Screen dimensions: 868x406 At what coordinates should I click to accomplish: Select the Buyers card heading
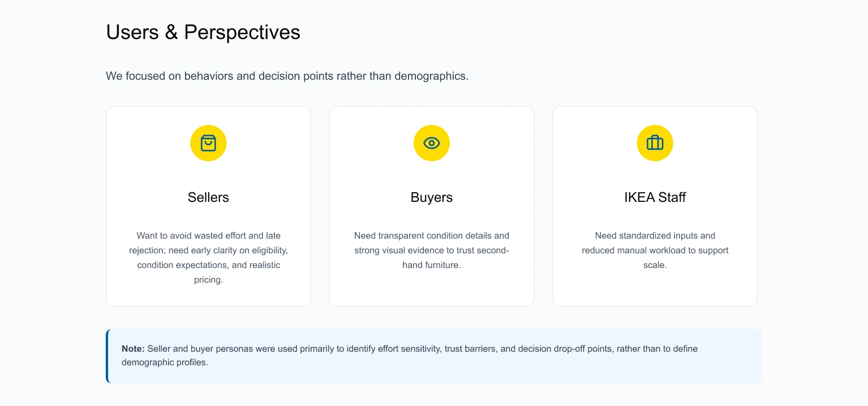tap(432, 197)
